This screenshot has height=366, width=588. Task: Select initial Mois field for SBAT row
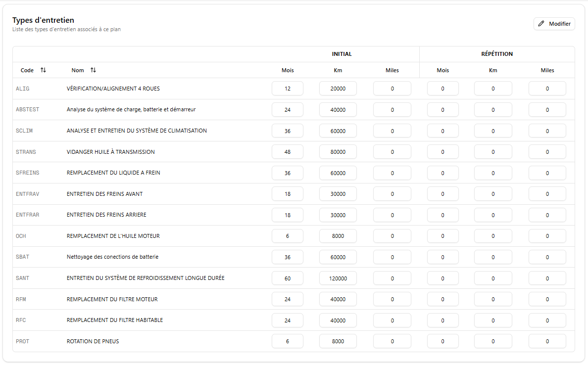[287, 257]
